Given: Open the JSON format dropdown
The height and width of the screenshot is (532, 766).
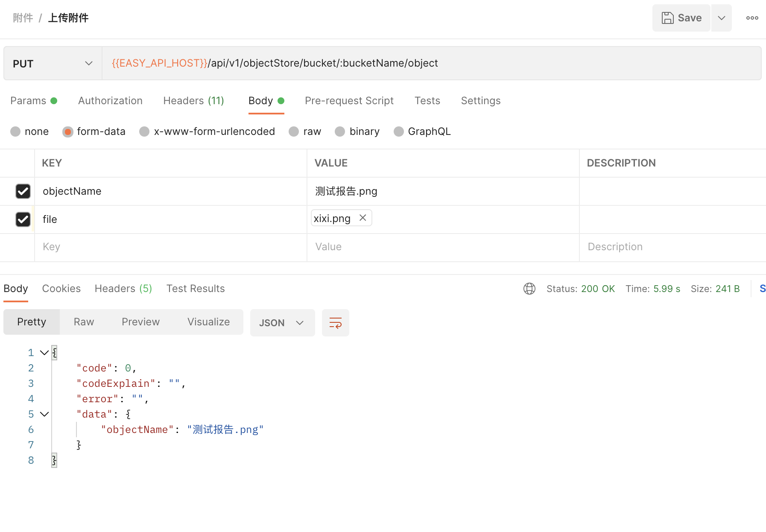Looking at the screenshot, I should coord(282,323).
